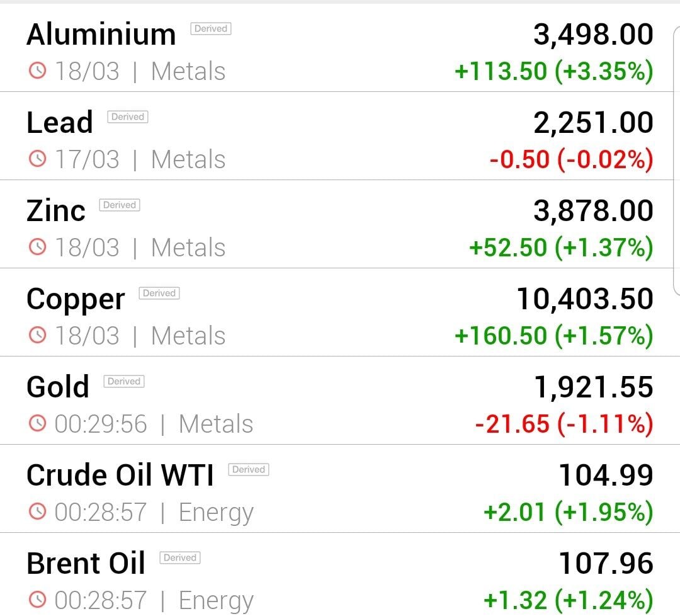Open the Brent Oil commodity name
Viewport: 680px width, 616px height.
click(x=86, y=564)
